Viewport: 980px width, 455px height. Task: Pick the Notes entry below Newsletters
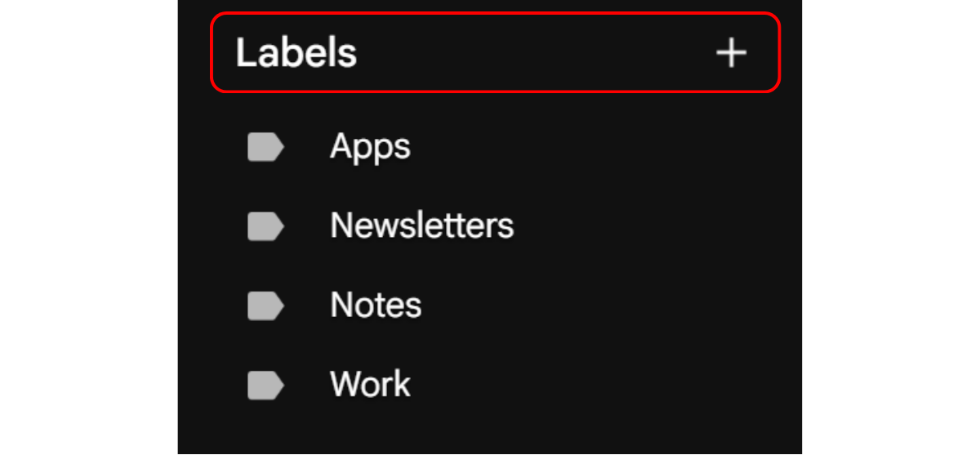point(376,306)
